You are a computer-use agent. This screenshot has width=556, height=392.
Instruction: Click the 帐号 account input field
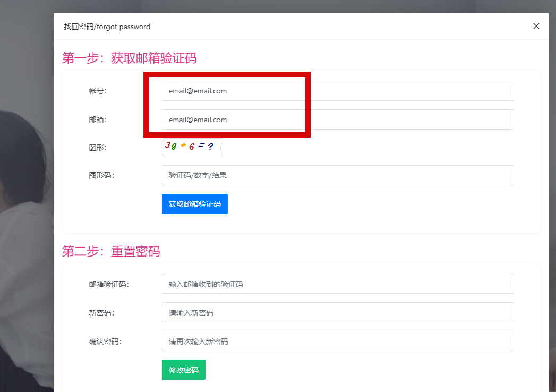point(338,91)
